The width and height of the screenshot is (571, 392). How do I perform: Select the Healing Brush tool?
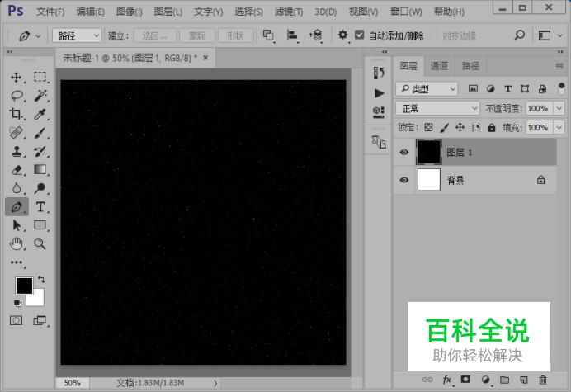click(x=16, y=133)
